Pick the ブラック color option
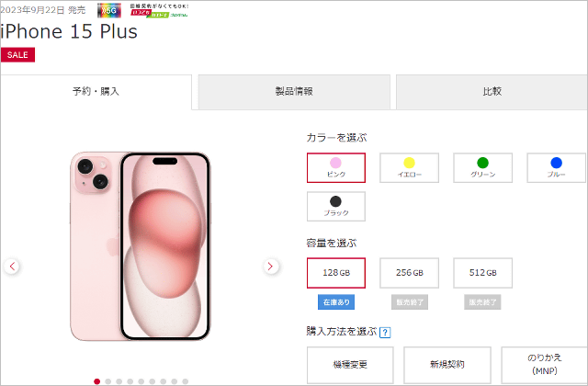The width and height of the screenshot is (588, 386). (336, 206)
